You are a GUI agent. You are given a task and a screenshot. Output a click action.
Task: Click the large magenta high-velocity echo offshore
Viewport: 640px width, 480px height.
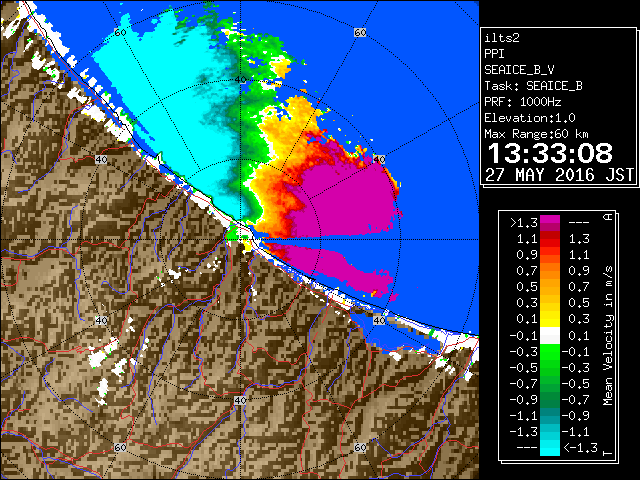(347, 200)
